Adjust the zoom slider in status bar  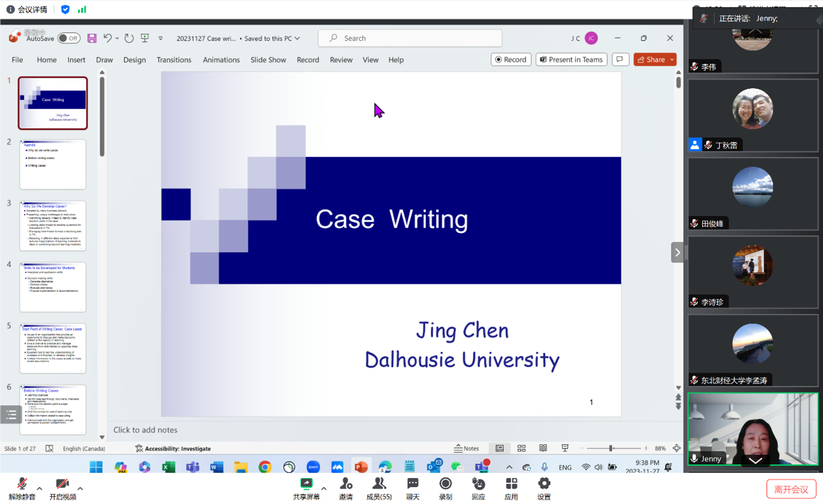(x=611, y=448)
